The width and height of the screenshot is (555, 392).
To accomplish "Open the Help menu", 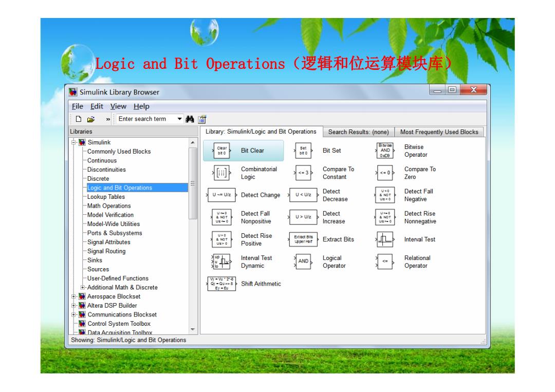I will [142, 106].
